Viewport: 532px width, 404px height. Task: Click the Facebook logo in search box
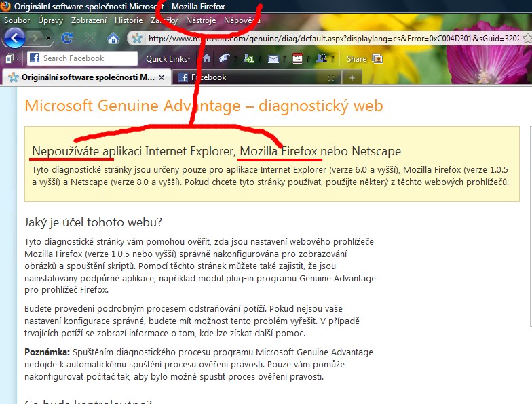pyautogui.click(x=35, y=58)
